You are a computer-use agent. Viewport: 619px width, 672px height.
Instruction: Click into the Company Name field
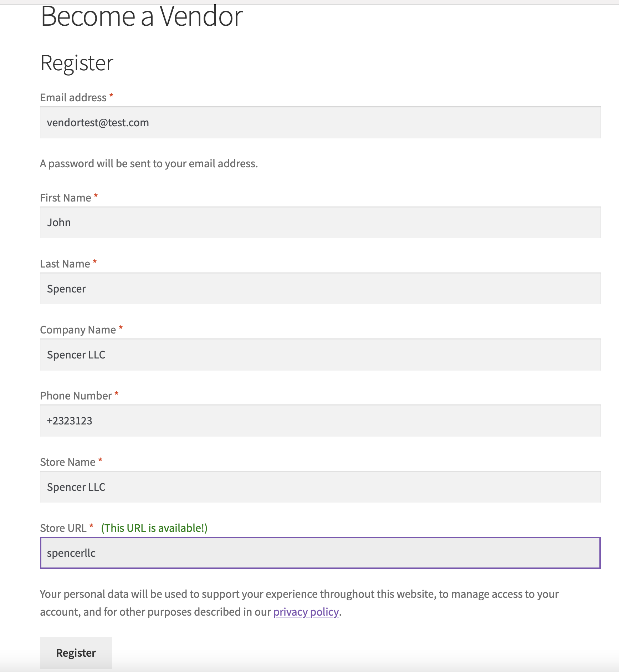click(320, 355)
